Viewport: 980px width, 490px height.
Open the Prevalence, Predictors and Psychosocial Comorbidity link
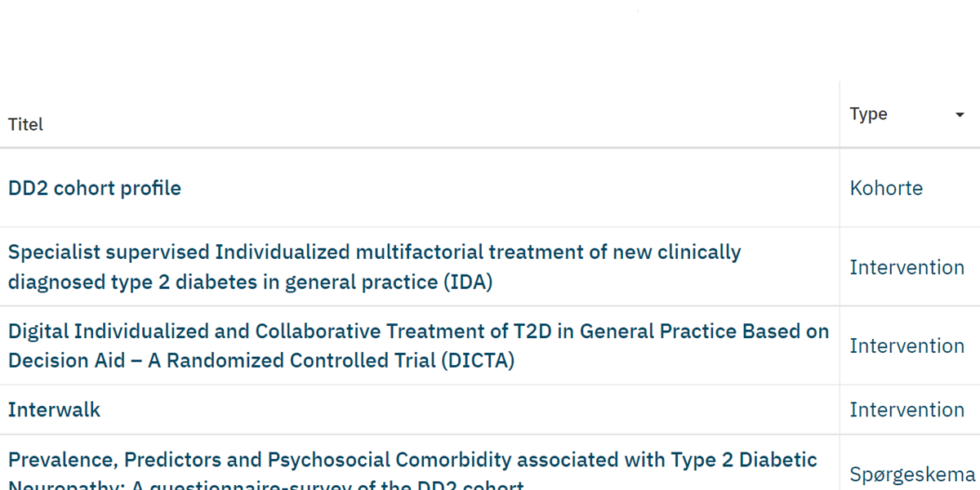click(412, 461)
